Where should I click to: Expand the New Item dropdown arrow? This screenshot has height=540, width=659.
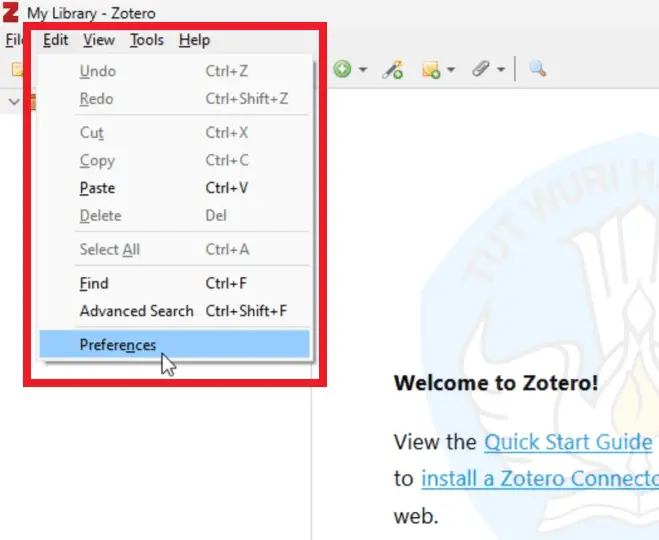point(363,69)
